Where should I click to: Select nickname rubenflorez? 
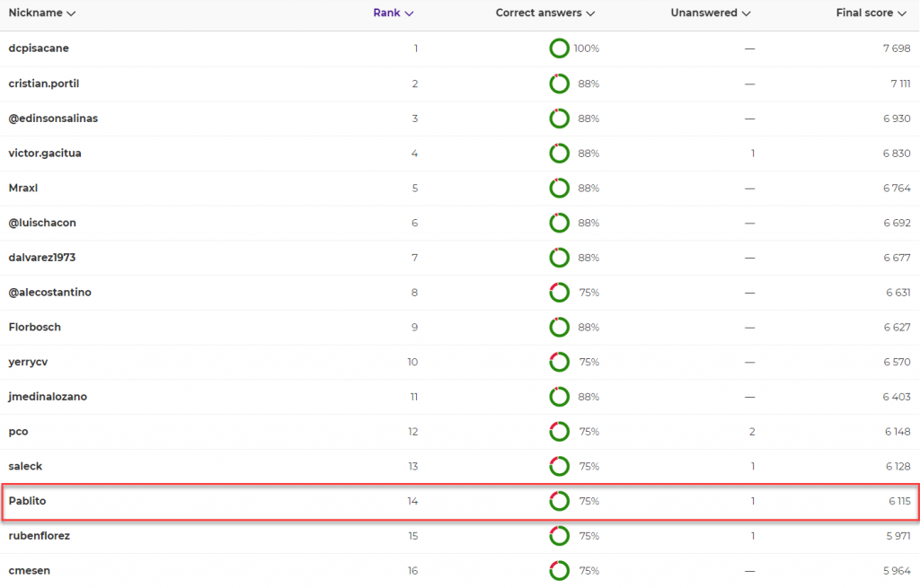(x=40, y=536)
